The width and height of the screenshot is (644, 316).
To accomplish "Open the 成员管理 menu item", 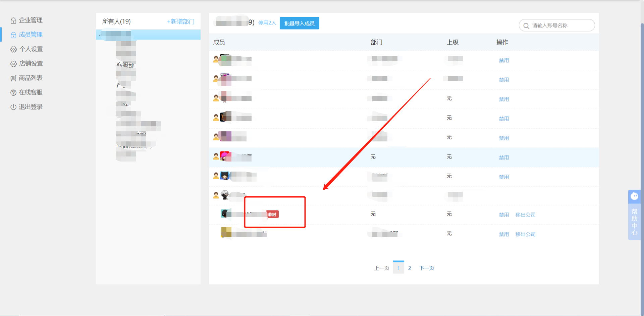I will tap(31, 35).
